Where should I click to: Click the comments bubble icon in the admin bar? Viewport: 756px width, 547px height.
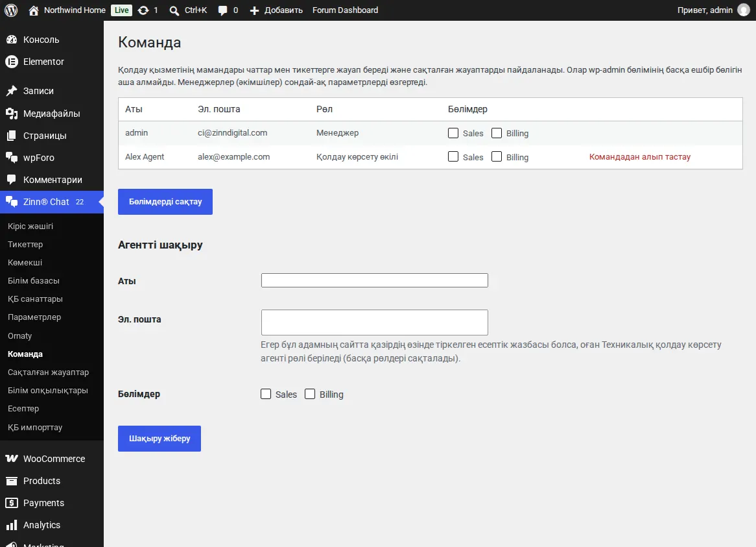pyautogui.click(x=222, y=10)
